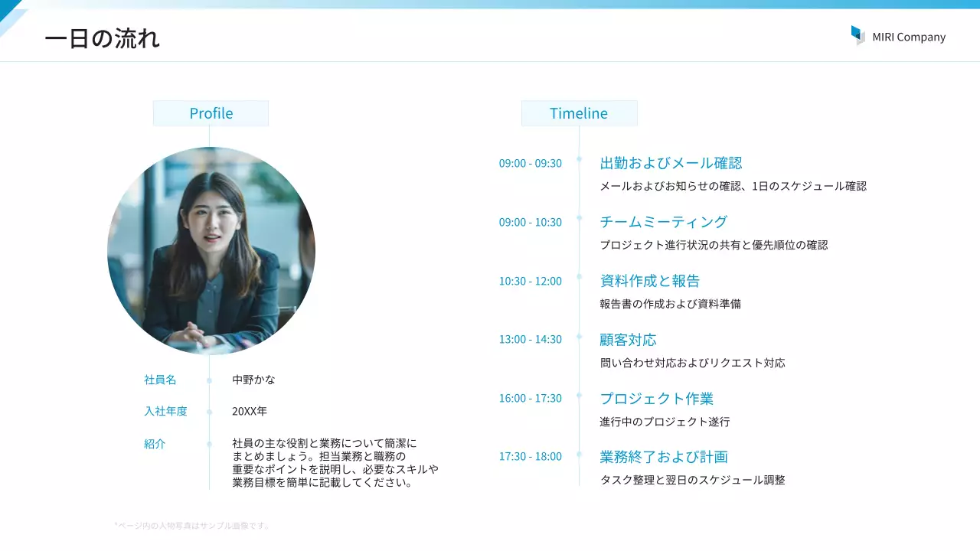
Task: Select the 出勤およびメール確認 heading
Action: [x=671, y=163]
